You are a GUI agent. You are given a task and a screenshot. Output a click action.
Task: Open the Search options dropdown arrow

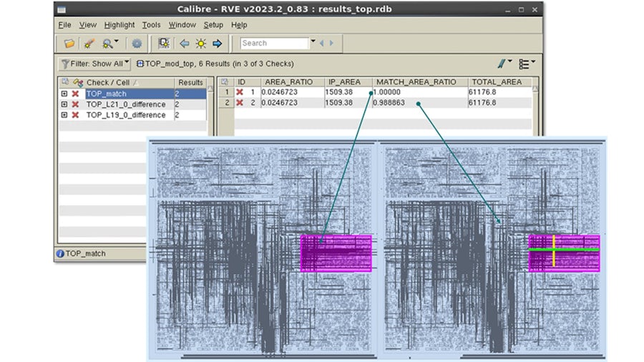[x=313, y=41]
